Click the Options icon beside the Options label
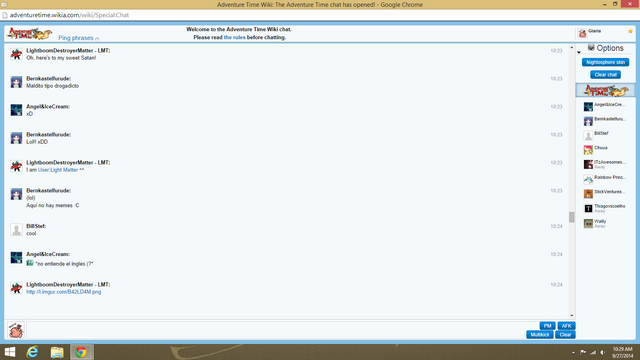The height and width of the screenshot is (360, 640). [x=591, y=48]
